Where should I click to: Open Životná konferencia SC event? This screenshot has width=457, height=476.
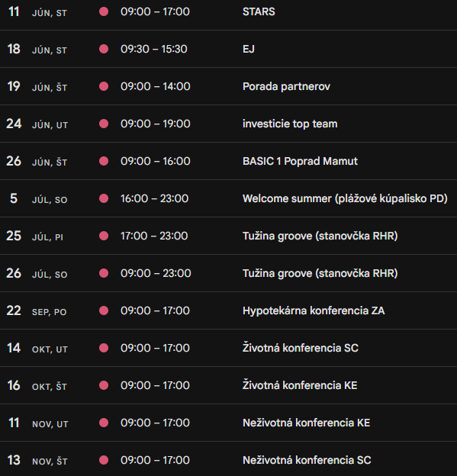301,348
